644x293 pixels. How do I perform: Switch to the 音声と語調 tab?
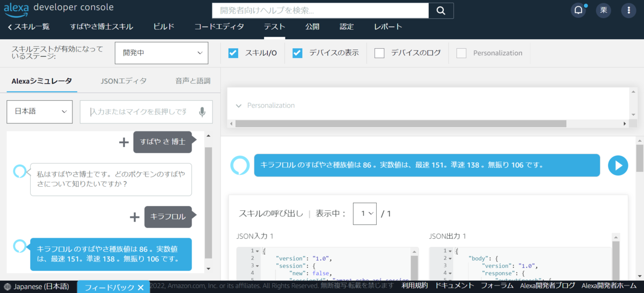tap(193, 81)
